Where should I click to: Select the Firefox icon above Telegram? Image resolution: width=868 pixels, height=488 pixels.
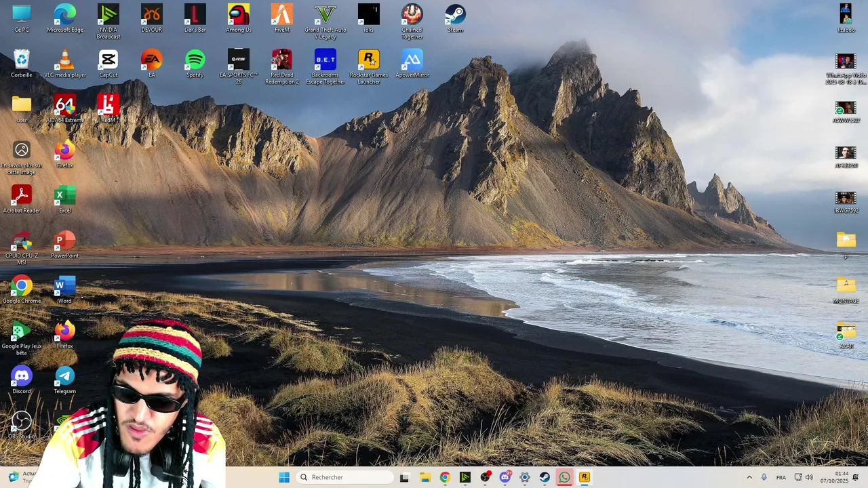65,335
